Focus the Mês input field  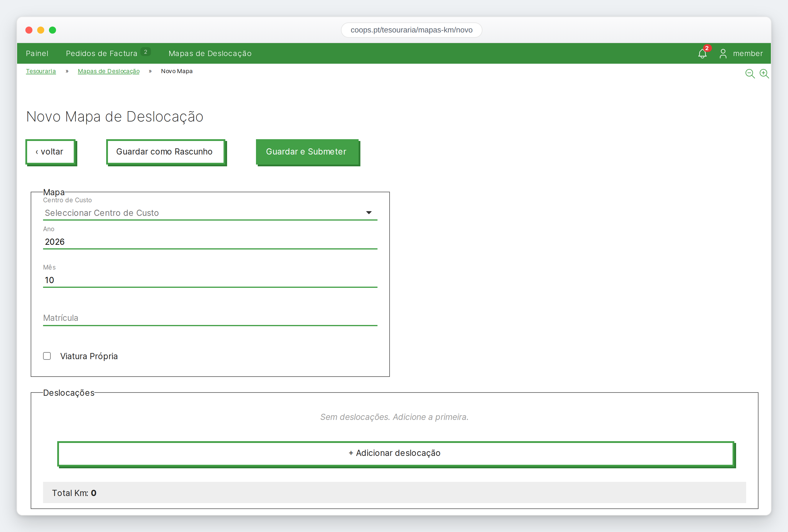(x=210, y=280)
